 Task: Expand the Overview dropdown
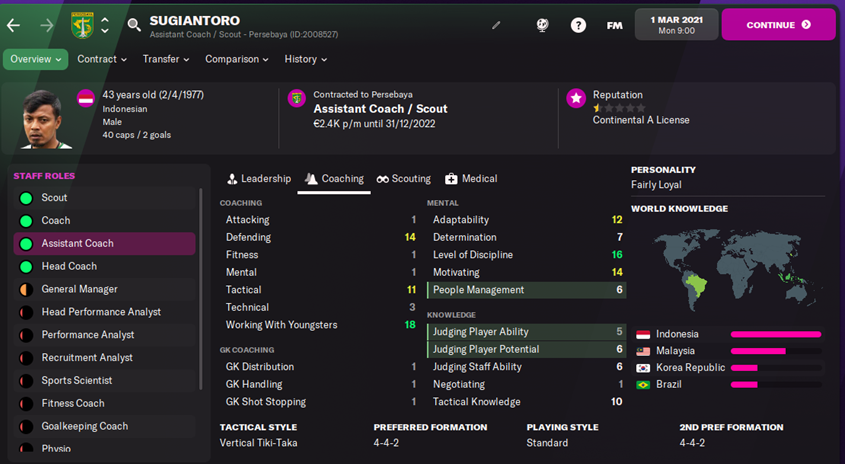coord(36,59)
